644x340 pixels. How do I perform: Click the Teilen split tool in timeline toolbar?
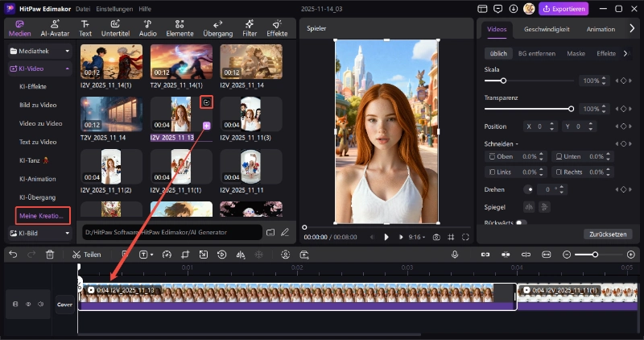86,254
